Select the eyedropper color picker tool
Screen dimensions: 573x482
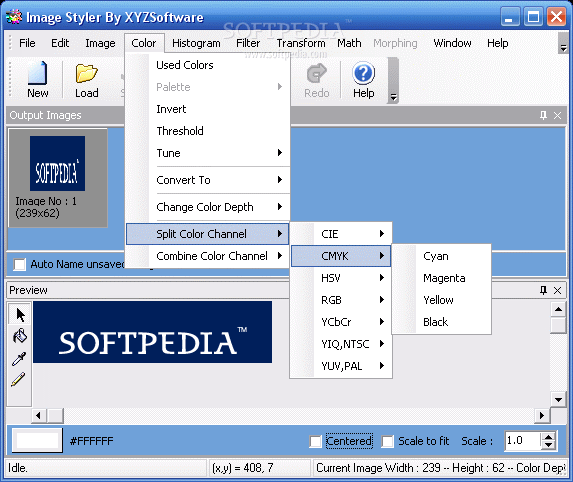(x=19, y=359)
